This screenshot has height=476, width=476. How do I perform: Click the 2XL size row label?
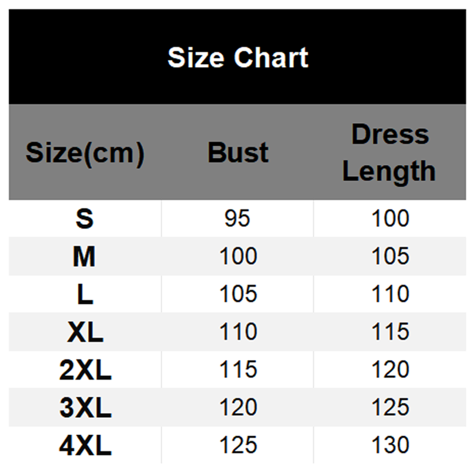pyautogui.click(x=85, y=369)
